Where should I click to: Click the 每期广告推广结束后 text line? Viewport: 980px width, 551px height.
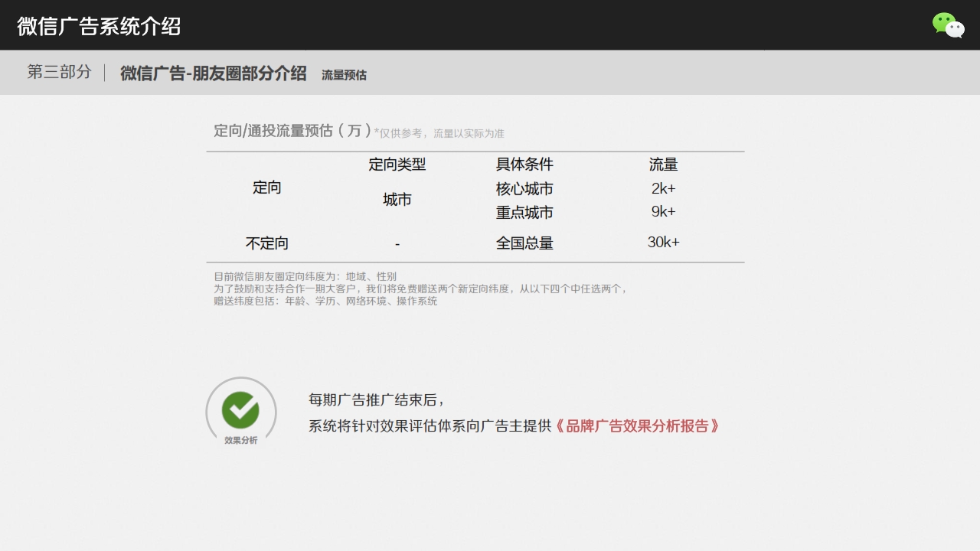click(376, 399)
